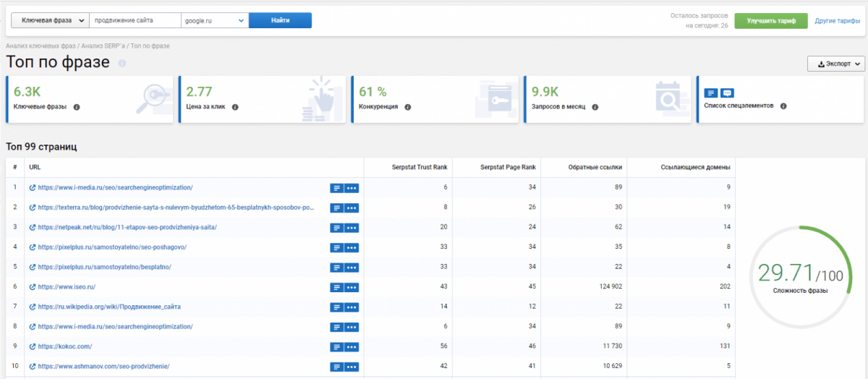The image size is (868, 379).
Task: Expand the google.ru search engine dropdown
Action: pos(213,21)
